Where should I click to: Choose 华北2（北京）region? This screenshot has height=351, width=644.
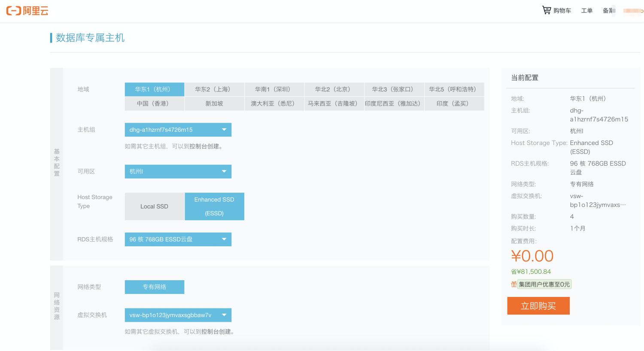pyautogui.click(x=334, y=89)
